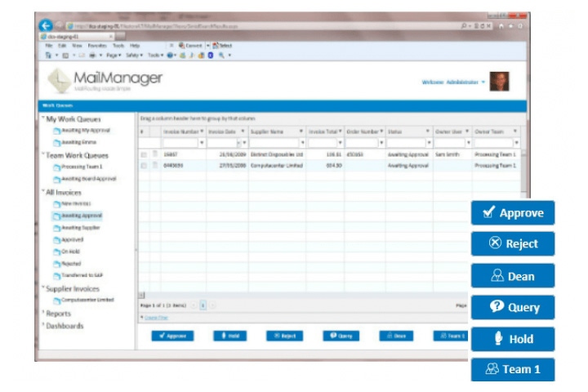Click folder icon beside On Hold
588x392 pixels.
click(x=56, y=252)
